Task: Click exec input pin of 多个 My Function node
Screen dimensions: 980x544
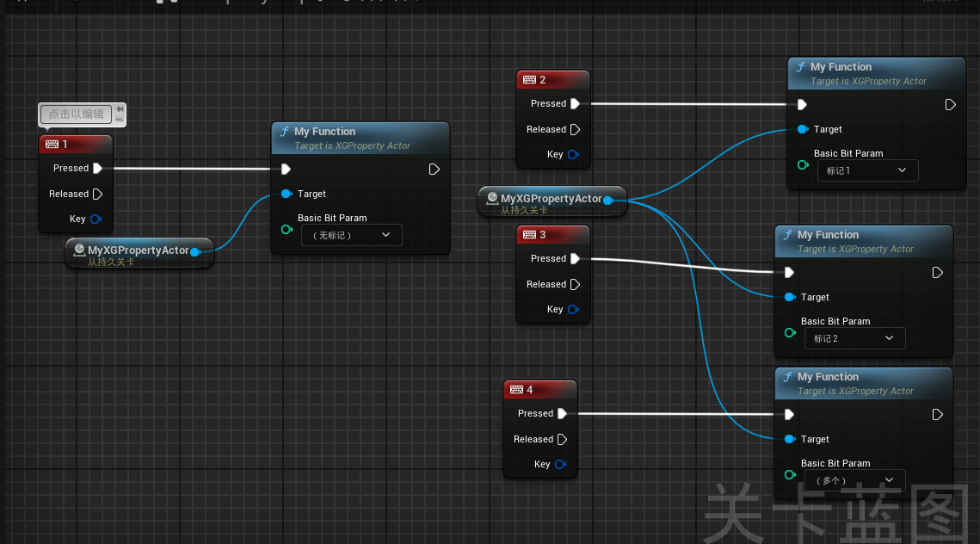Action: (789, 415)
